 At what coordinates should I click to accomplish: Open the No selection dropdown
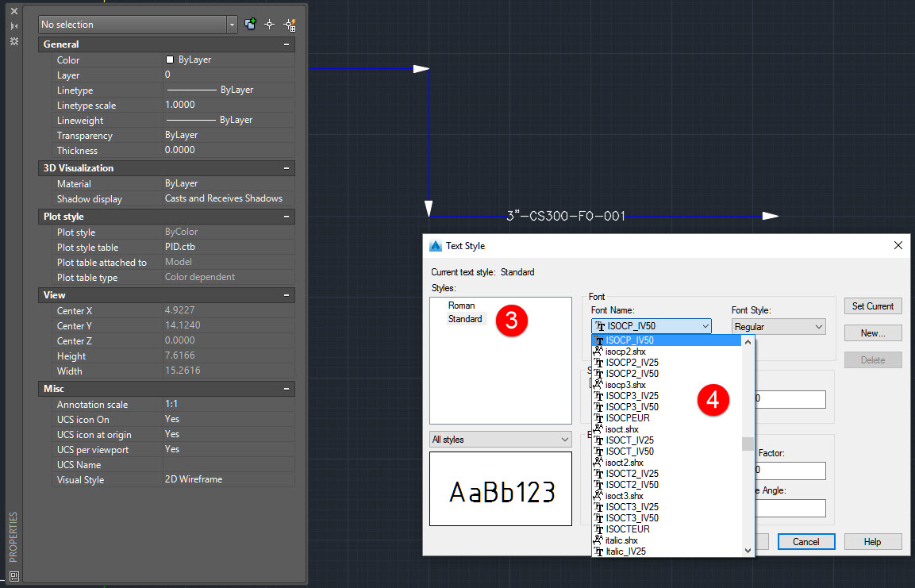coord(232,25)
